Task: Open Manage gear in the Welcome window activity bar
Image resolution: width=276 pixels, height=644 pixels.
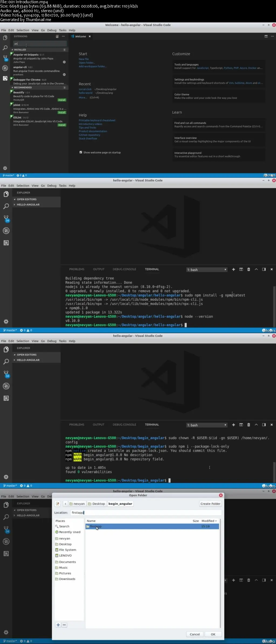Action: [5, 168]
